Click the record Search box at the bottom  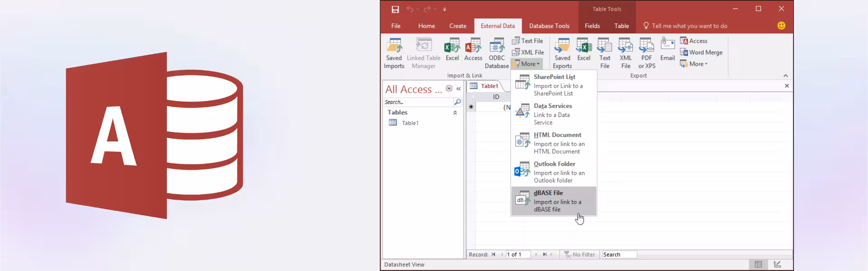coord(619,254)
